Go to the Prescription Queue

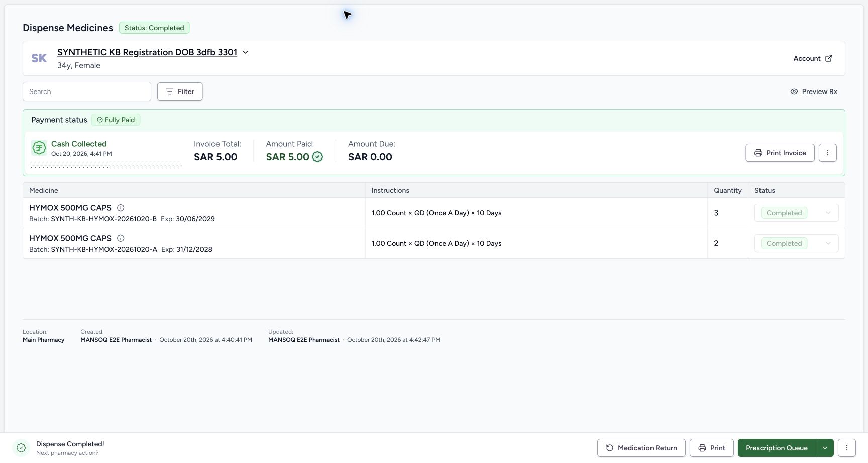pos(777,448)
